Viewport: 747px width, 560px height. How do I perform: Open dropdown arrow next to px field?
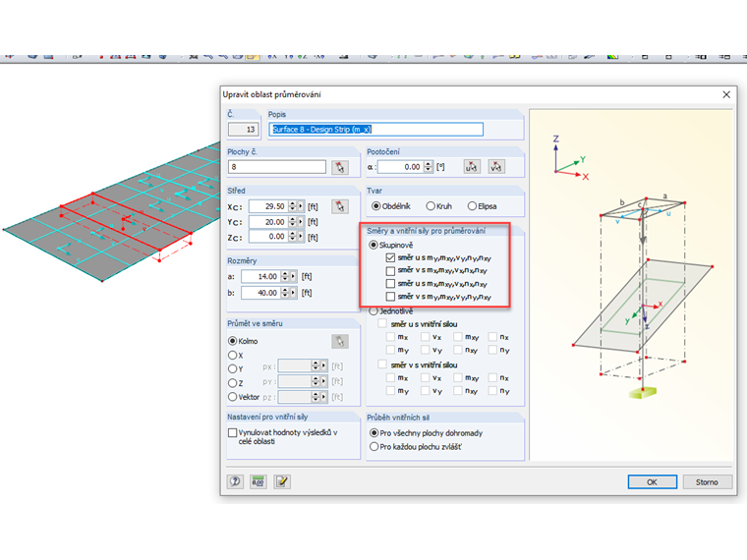(323, 365)
